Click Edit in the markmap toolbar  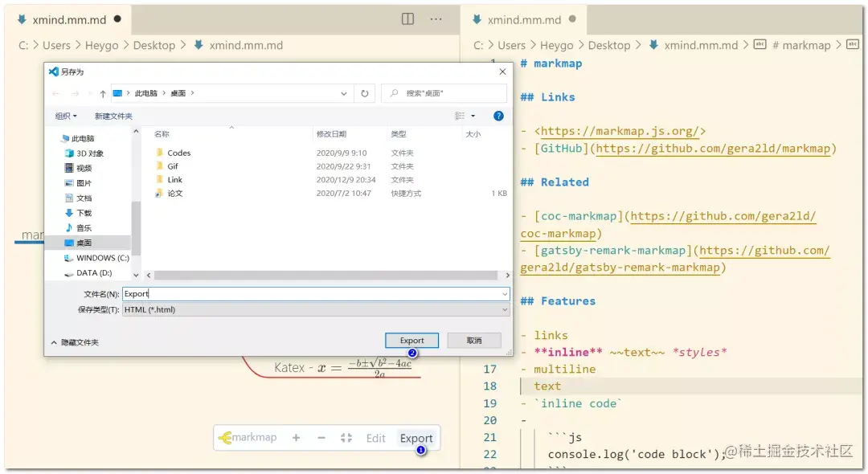pos(375,438)
